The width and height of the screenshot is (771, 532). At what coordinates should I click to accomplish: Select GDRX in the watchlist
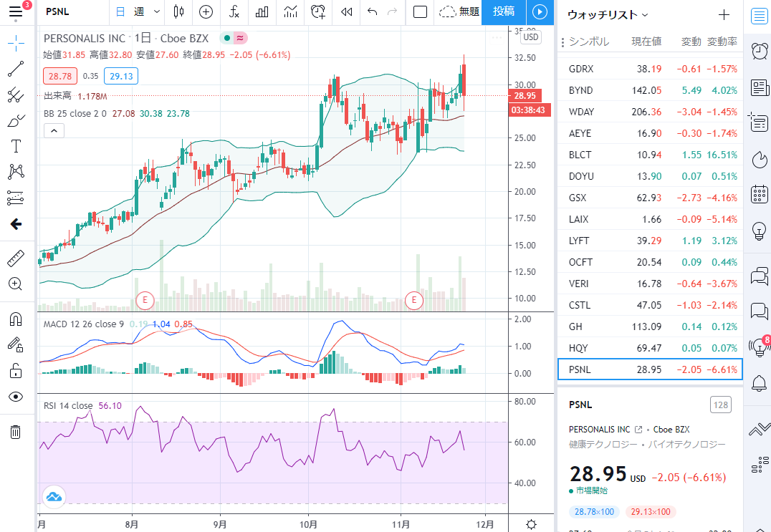click(650, 69)
